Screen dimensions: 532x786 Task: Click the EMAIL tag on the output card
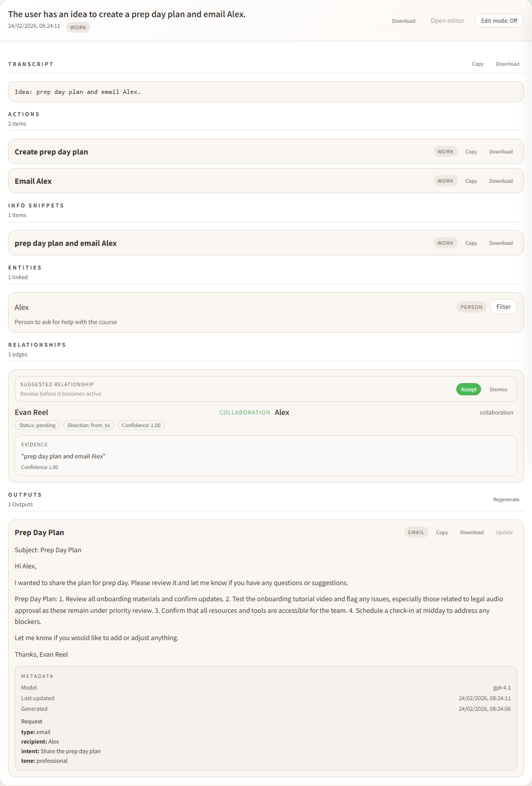415,532
